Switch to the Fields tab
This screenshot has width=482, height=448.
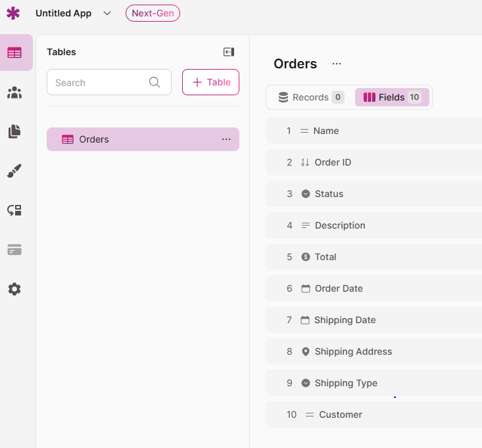(x=392, y=97)
